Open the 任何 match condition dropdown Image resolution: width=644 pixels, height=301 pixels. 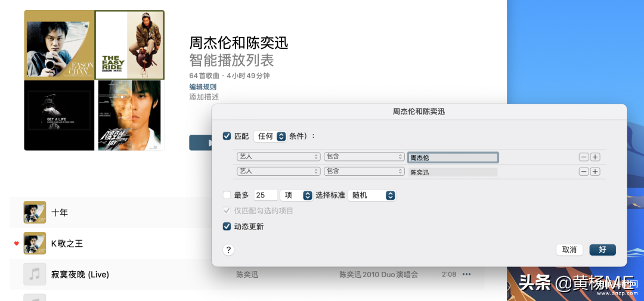(270, 136)
